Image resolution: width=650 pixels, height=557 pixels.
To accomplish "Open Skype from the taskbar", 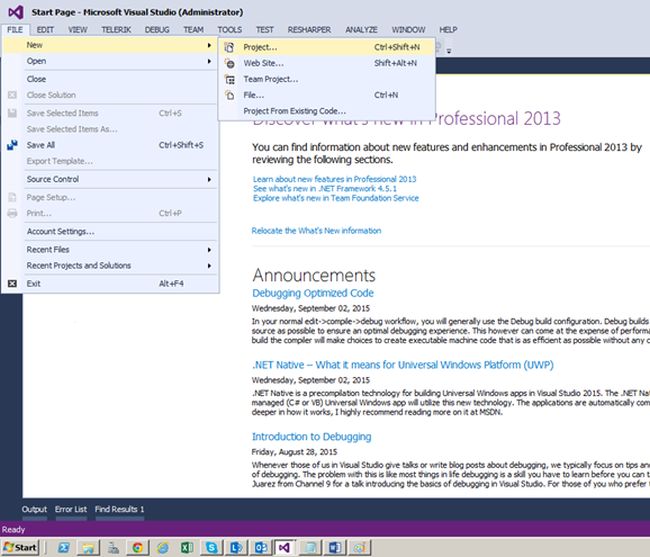I will point(212,547).
